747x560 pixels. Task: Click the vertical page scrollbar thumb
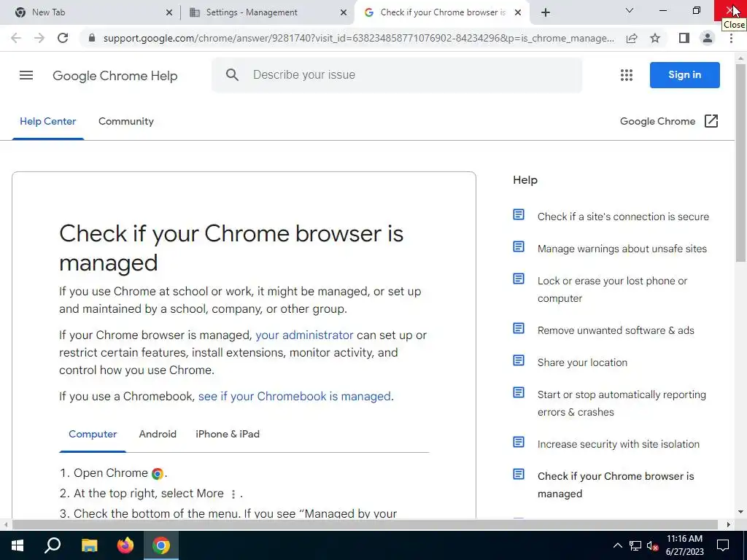pos(740,163)
